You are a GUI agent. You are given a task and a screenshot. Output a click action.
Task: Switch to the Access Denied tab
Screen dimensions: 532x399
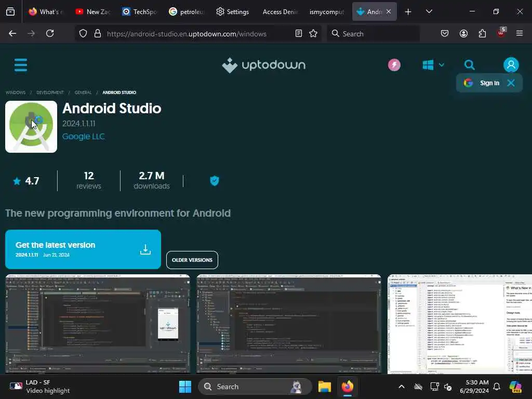(280, 11)
